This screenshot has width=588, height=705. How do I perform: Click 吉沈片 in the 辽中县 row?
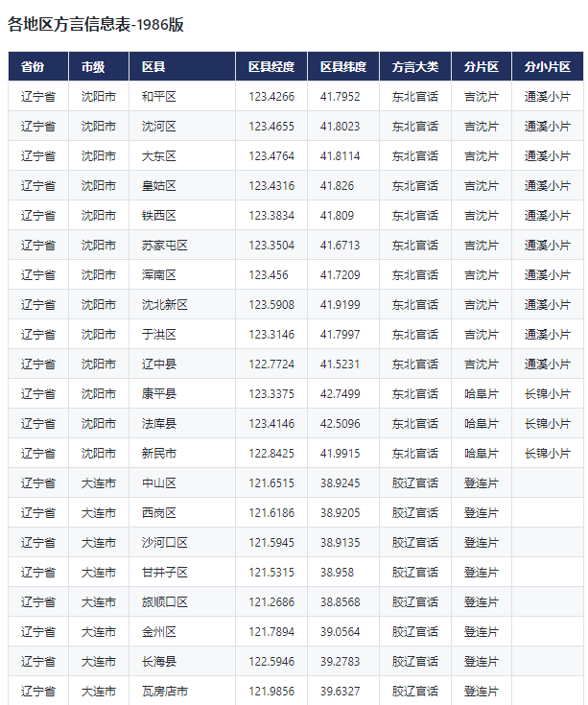[482, 364]
